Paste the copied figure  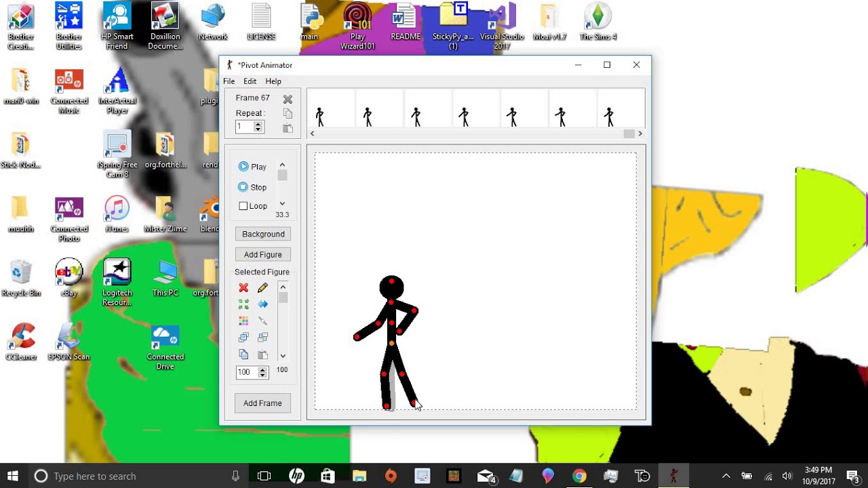(x=262, y=354)
